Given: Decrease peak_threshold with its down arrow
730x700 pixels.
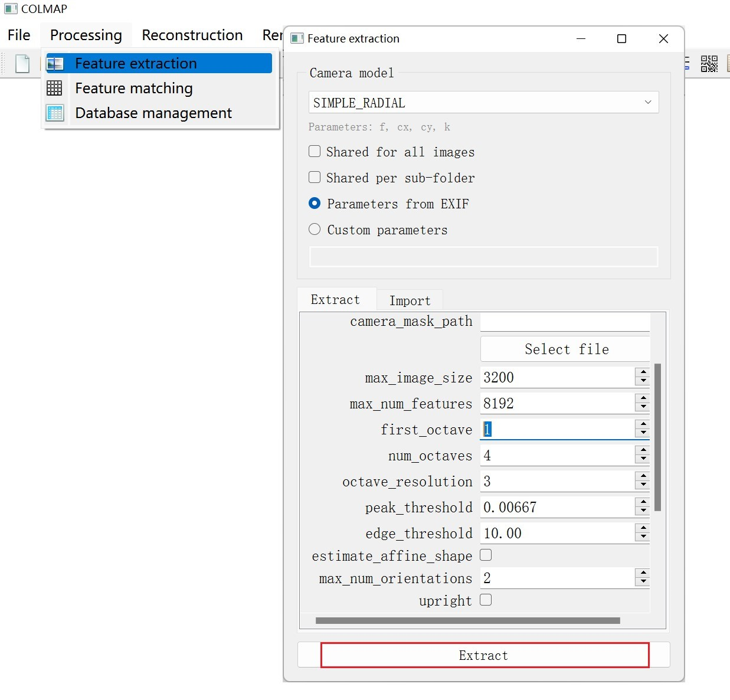Looking at the screenshot, I should click(643, 511).
